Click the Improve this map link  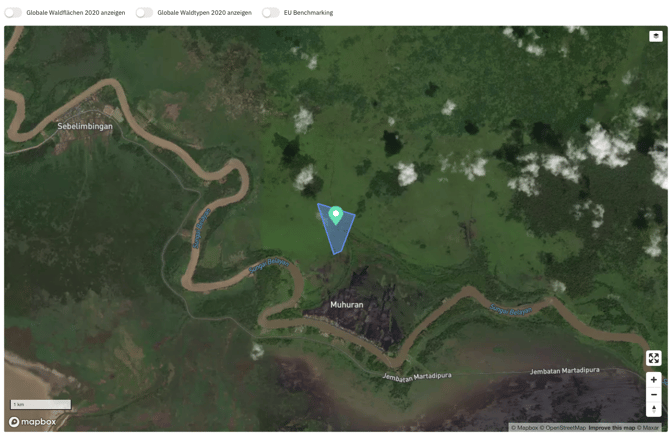click(611, 428)
